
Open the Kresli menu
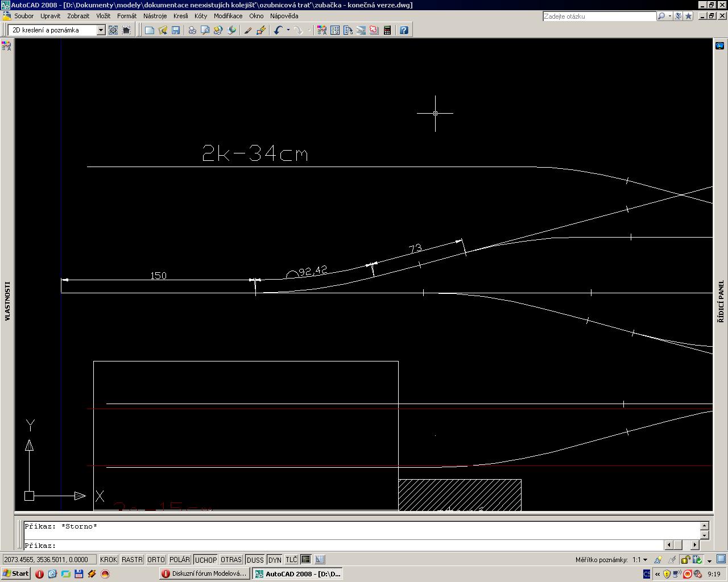click(180, 16)
